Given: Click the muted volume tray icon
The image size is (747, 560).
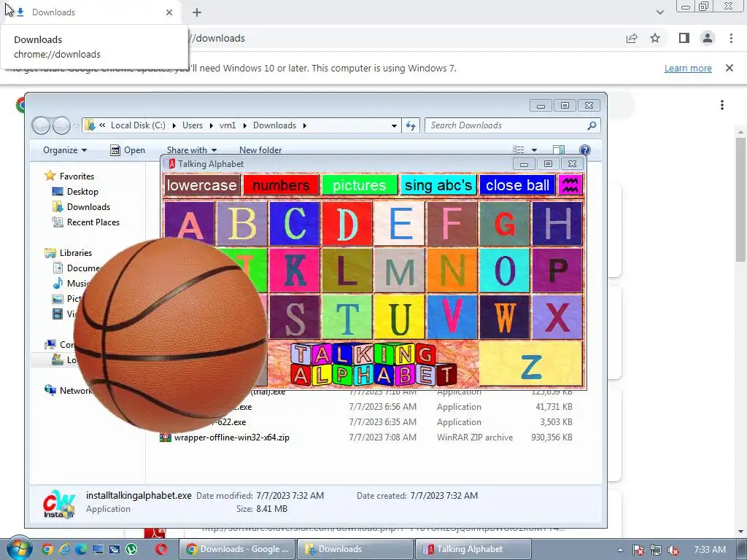Looking at the screenshot, I should coord(673,550).
